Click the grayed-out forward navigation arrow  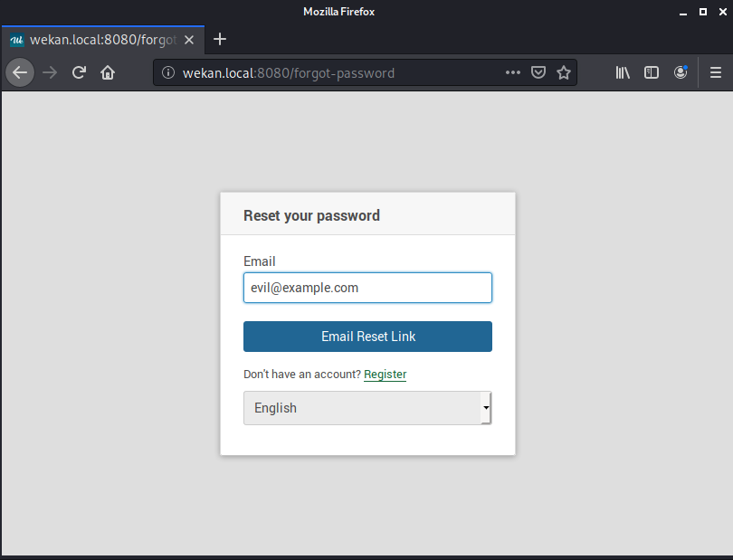(50, 72)
